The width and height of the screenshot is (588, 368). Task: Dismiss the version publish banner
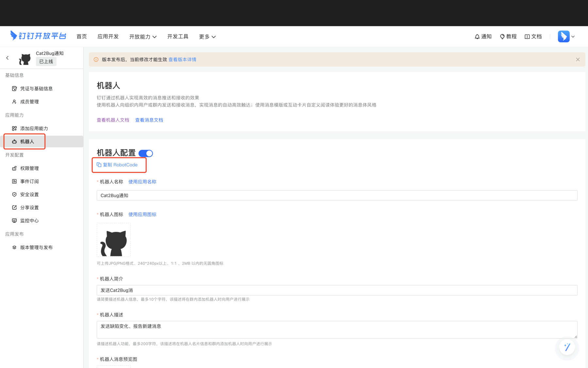click(578, 59)
